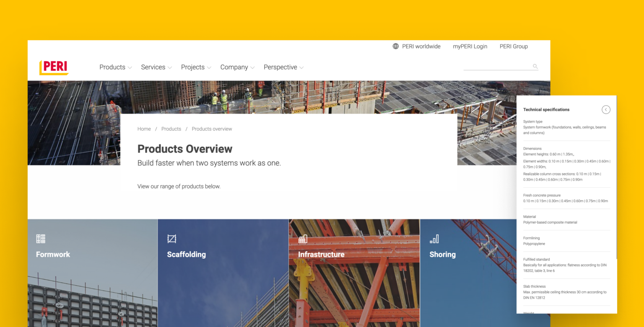Open PERI worldwide link
644x327 pixels.
pos(421,46)
